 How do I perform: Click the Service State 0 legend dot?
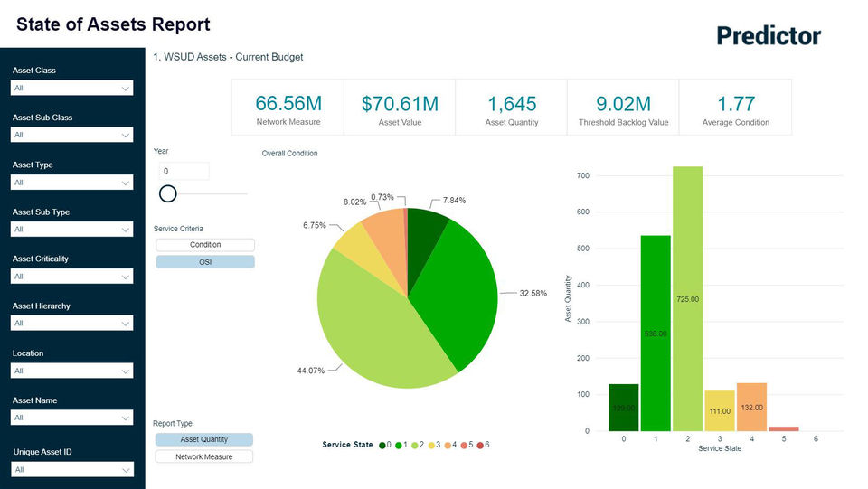coord(383,445)
